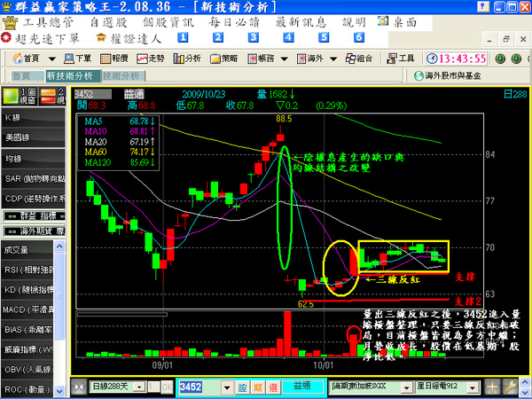The image size is (532, 399).
Task: Click numbered shortcut icon 4
Action: tap(288, 37)
